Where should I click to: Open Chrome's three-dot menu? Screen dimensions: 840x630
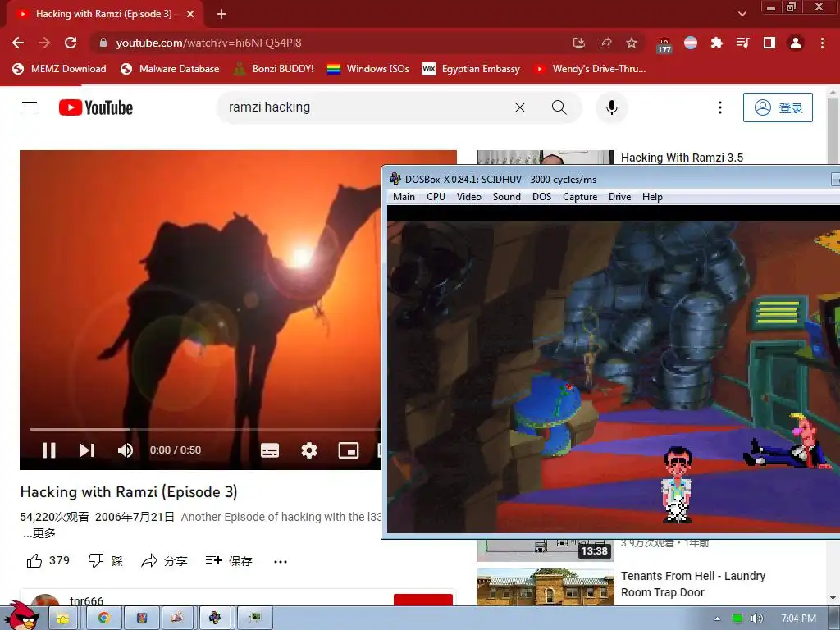pos(822,43)
